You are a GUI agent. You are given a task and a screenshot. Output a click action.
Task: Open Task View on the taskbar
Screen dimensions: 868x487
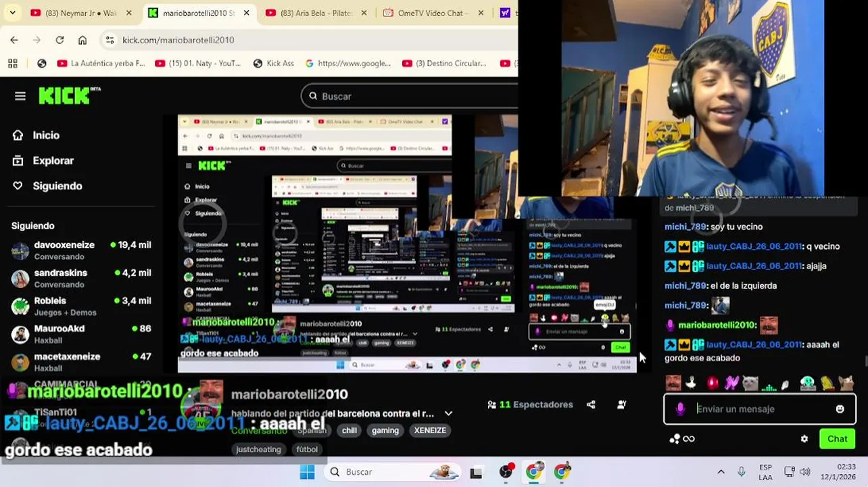(476, 472)
